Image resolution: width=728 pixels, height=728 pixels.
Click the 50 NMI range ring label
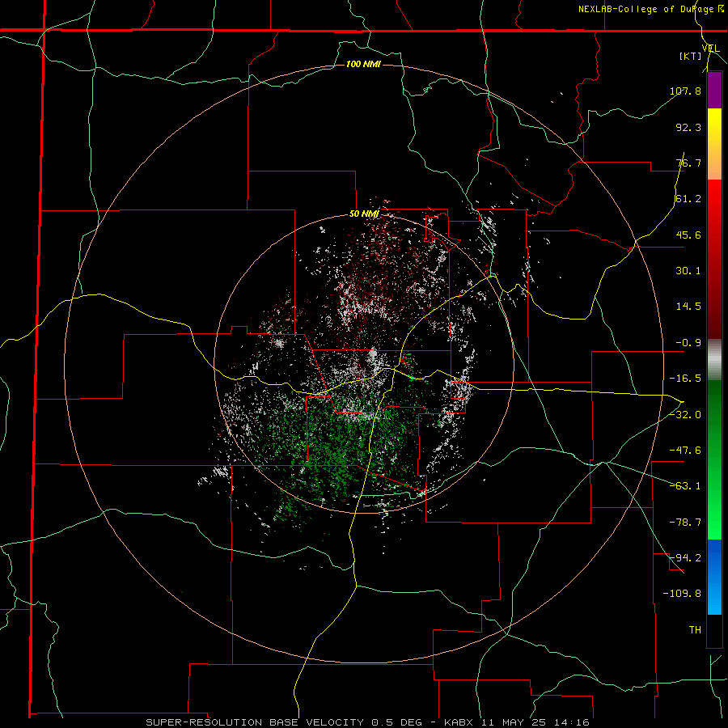364,214
